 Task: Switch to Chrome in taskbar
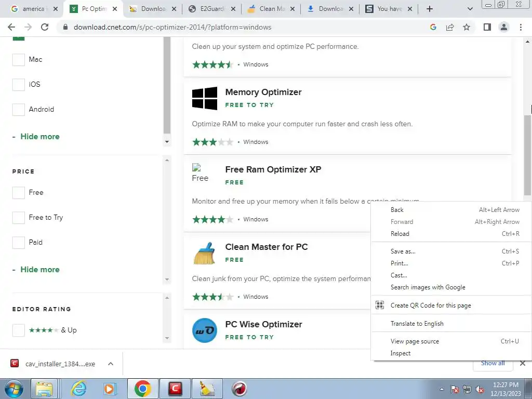click(x=142, y=389)
